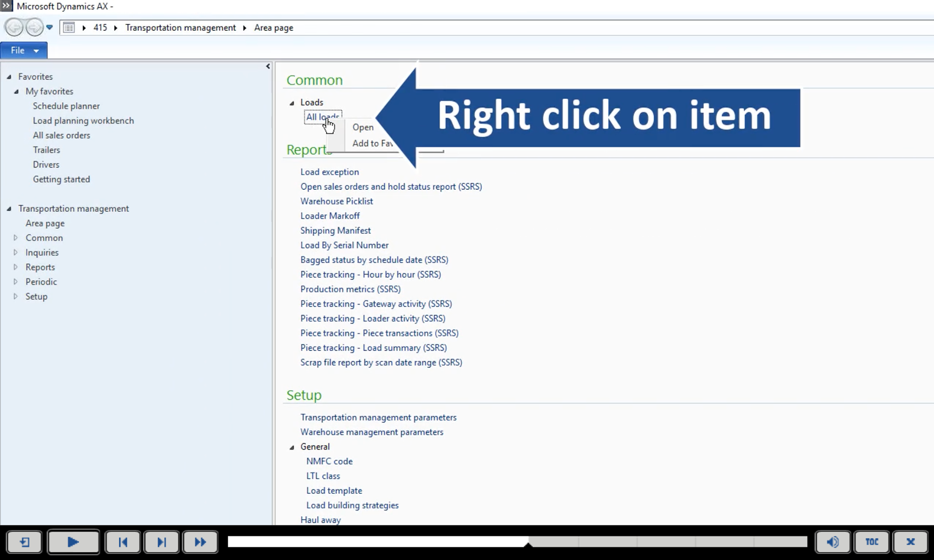Click the Dynamics AX title bar icon
The image size is (934, 560).
coord(6,6)
